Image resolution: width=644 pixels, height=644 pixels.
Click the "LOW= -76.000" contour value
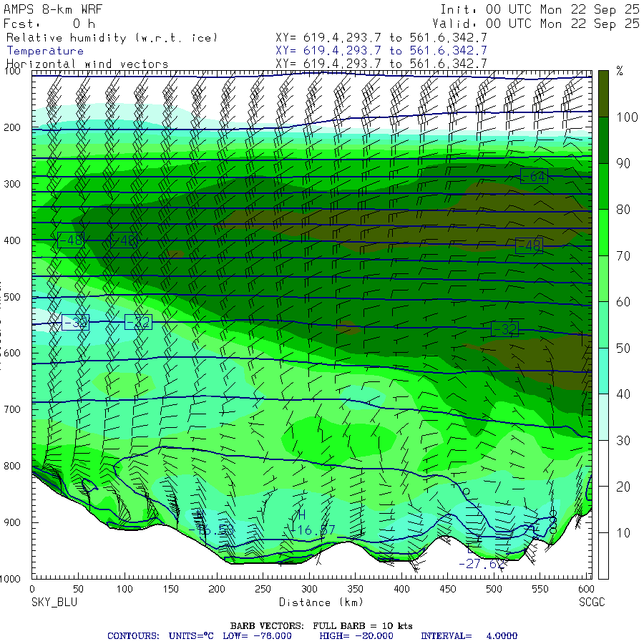(x=257, y=636)
